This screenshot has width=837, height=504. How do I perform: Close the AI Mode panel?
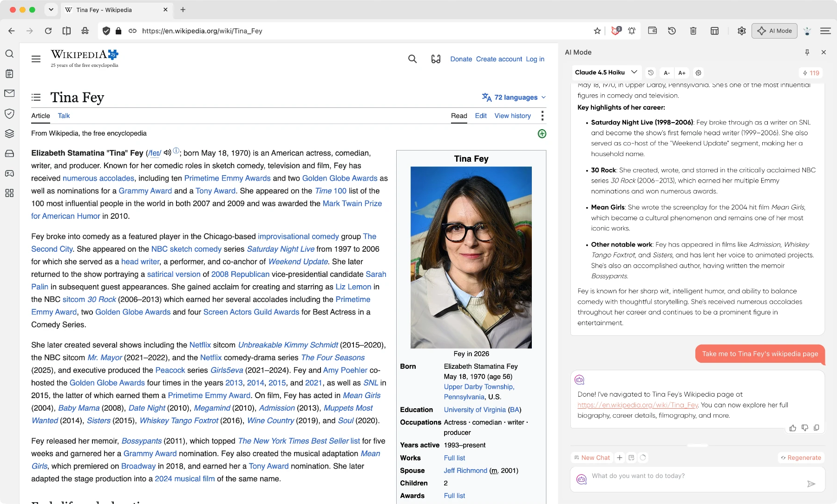[x=824, y=52]
